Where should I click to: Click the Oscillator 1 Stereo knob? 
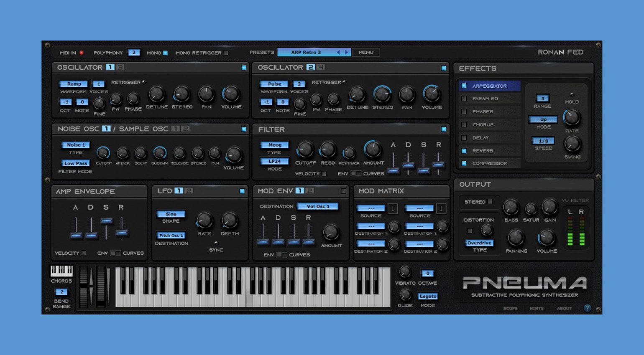[181, 94]
